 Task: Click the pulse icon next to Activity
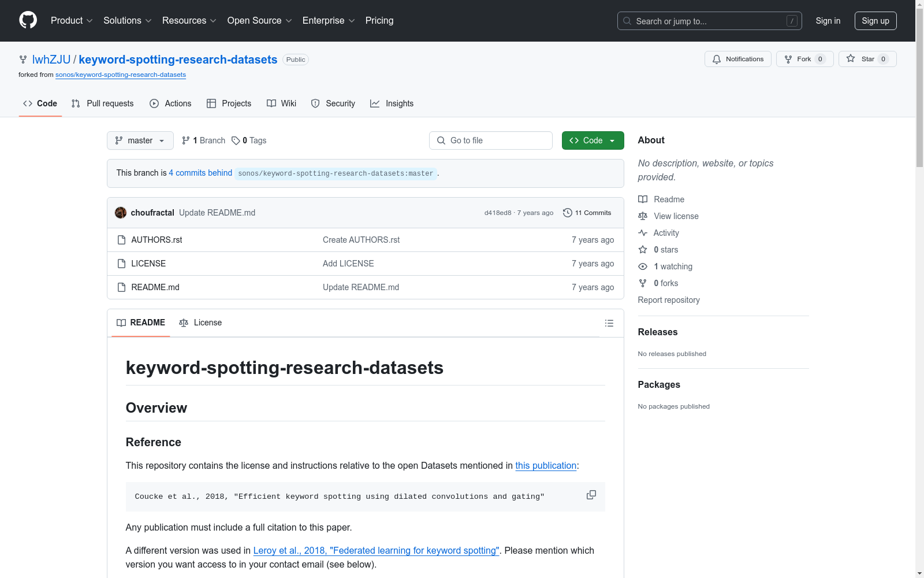643,233
